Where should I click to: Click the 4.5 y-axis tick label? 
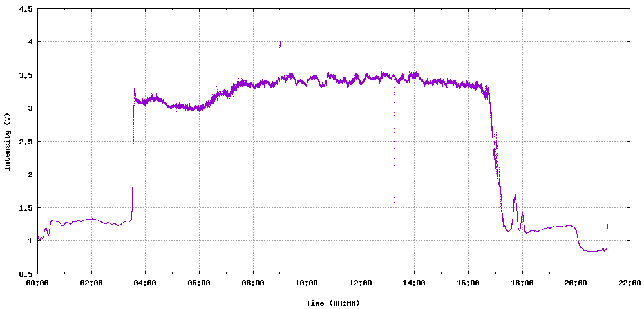pyautogui.click(x=26, y=8)
